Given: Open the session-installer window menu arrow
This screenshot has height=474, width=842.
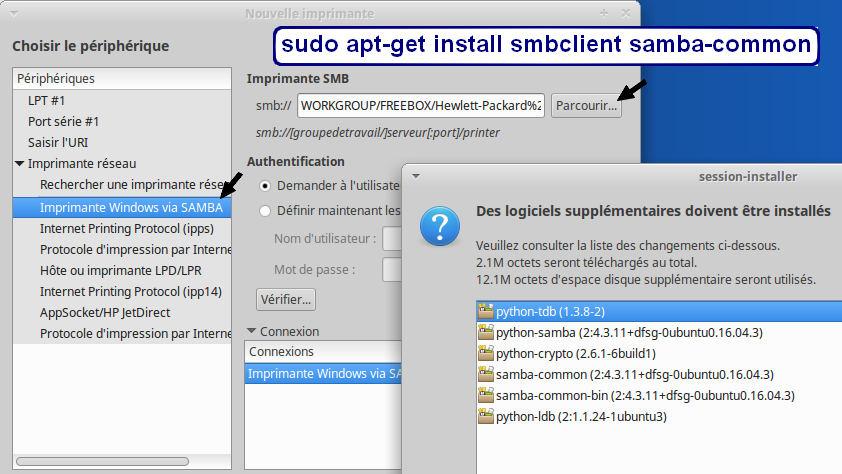Looking at the screenshot, I should click(416, 176).
